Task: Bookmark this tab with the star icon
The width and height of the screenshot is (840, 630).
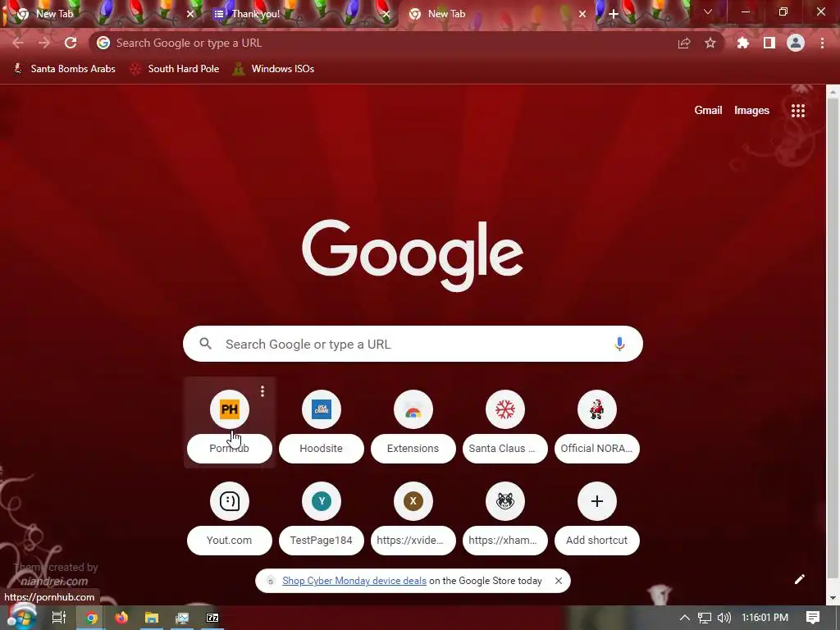Action: tap(710, 43)
